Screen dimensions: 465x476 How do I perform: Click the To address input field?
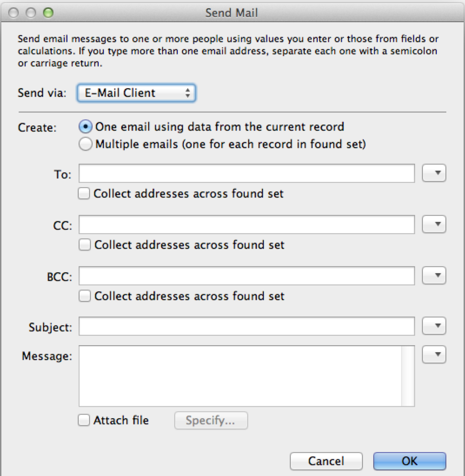coord(246,174)
